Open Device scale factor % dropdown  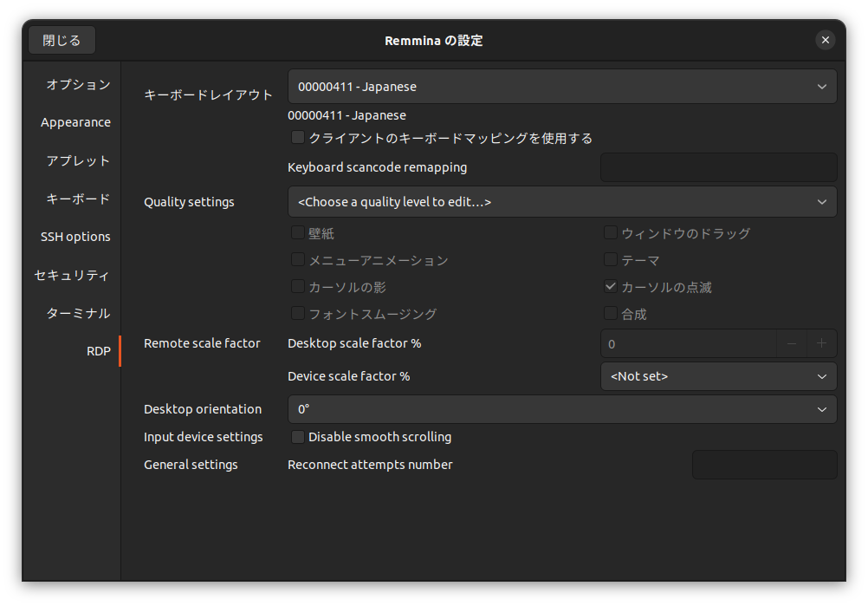pos(718,376)
